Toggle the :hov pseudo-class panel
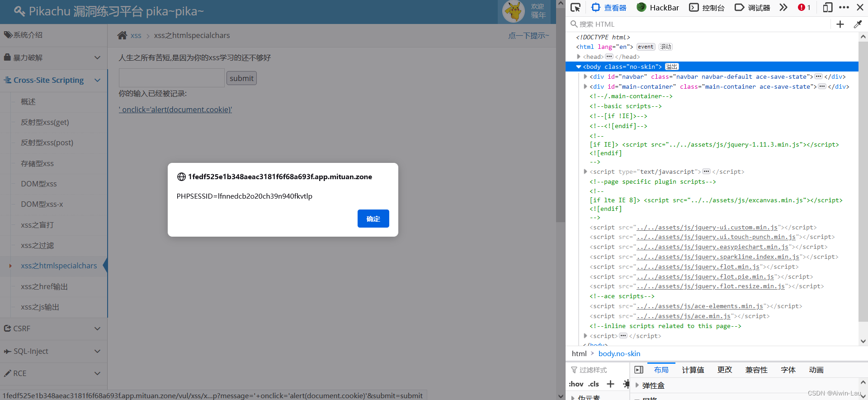This screenshot has height=400, width=868. [576, 384]
